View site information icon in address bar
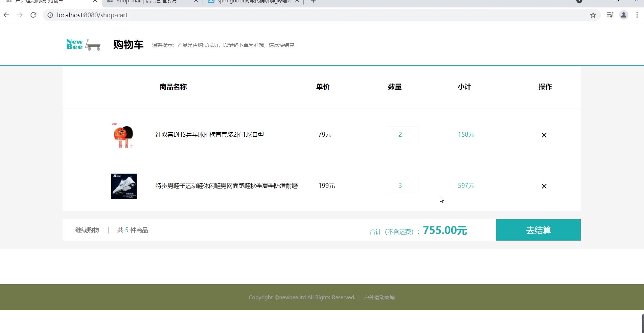Screen dimensions: 644x333 click(x=50, y=15)
